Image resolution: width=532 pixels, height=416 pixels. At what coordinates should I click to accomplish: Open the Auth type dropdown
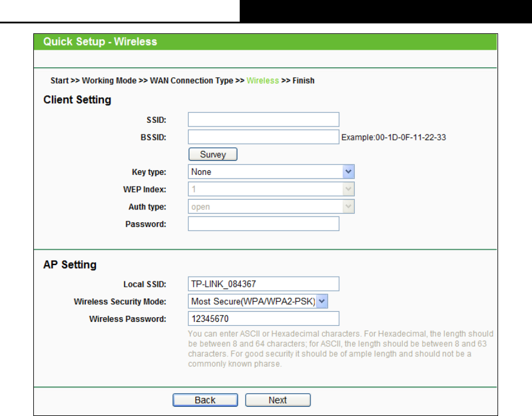[271, 207]
